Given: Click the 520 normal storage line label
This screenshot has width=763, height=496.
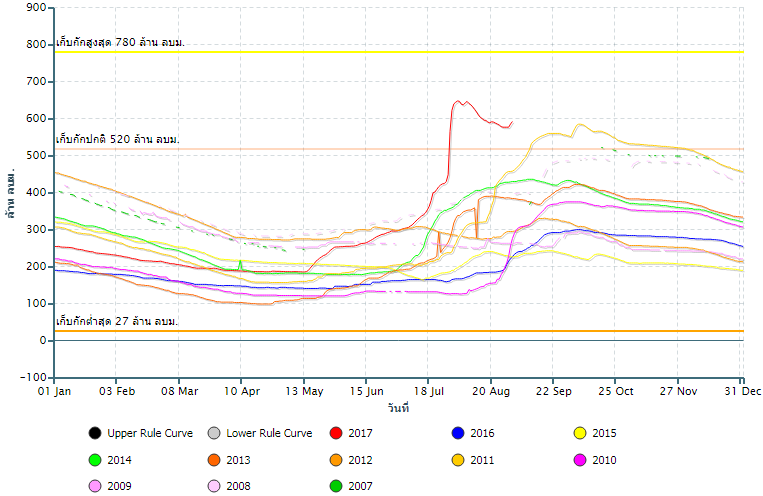Looking at the screenshot, I should tap(117, 139).
